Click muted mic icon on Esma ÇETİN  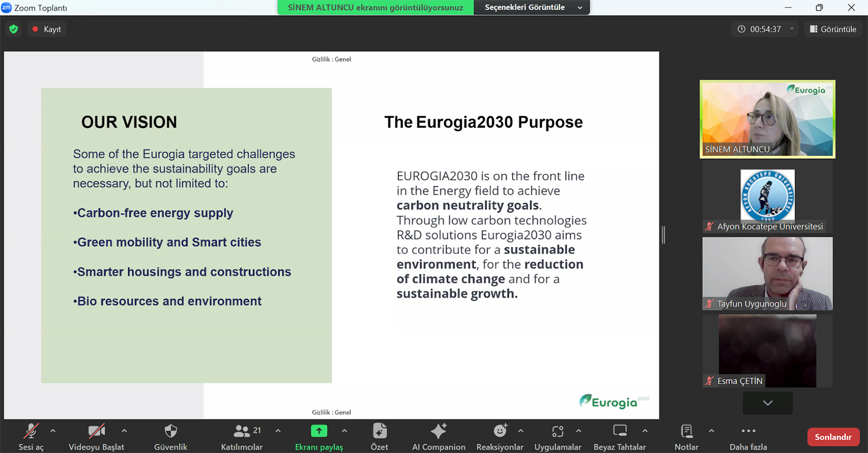pos(709,381)
